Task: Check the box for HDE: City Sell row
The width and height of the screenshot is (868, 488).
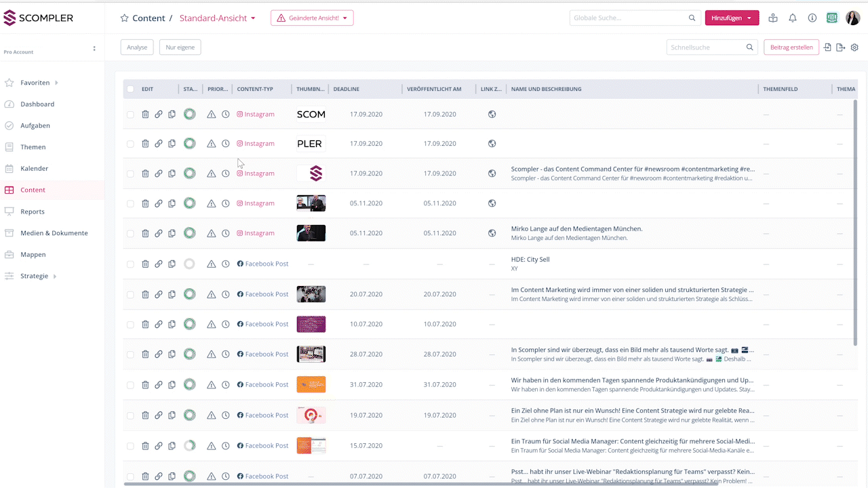Action: pyautogui.click(x=130, y=264)
